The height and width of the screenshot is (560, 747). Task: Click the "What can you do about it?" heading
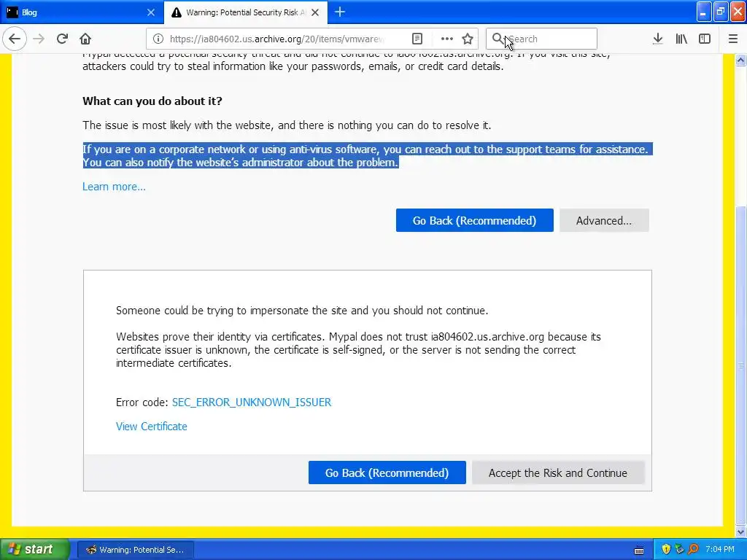[x=152, y=101]
